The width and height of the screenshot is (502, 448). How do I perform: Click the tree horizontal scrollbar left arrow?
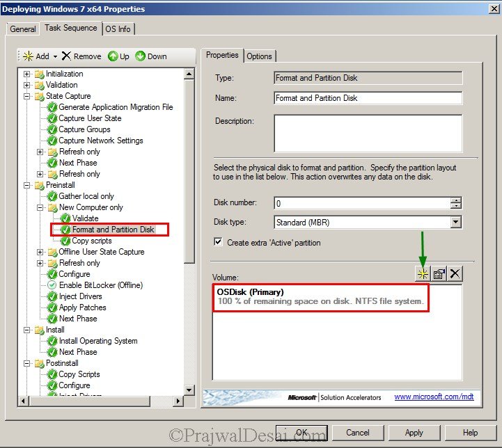pos(23,401)
